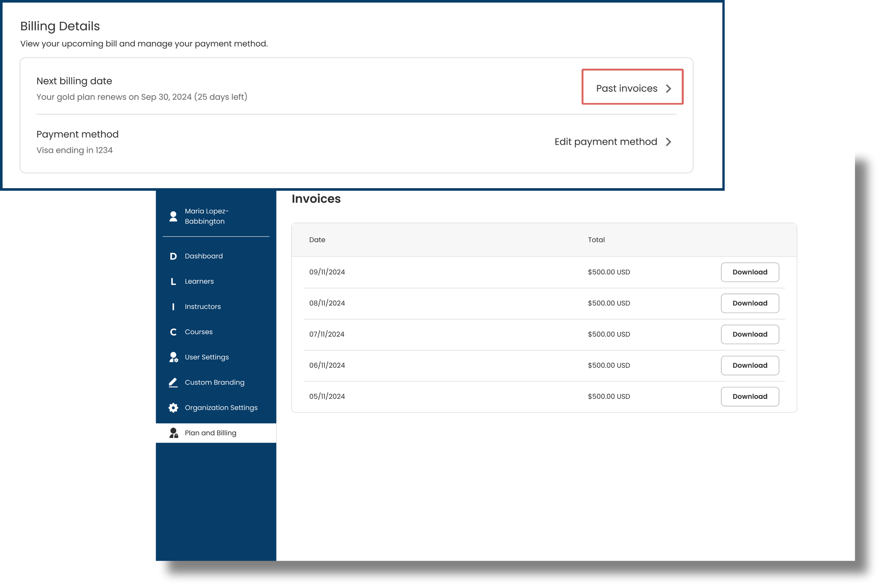Download the 05/11/2024 invoice

point(749,396)
